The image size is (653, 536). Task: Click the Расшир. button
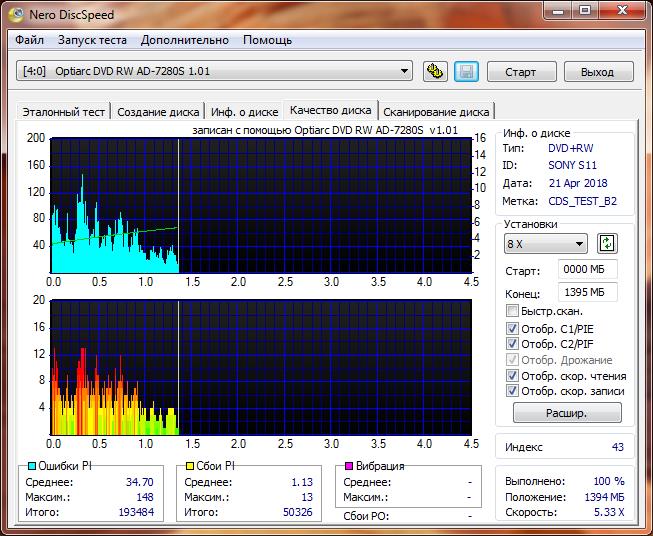[x=567, y=412]
